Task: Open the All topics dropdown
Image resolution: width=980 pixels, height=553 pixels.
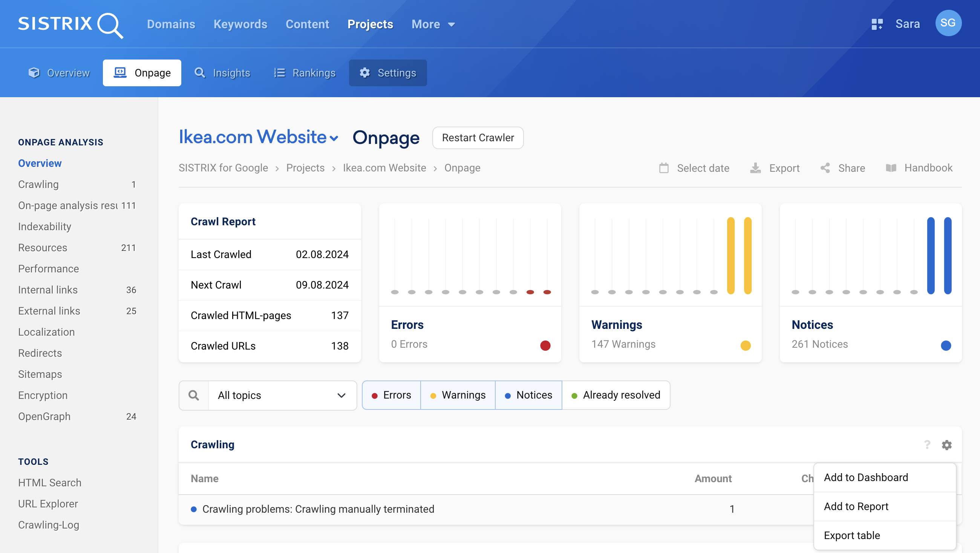Action: coord(282,395)
